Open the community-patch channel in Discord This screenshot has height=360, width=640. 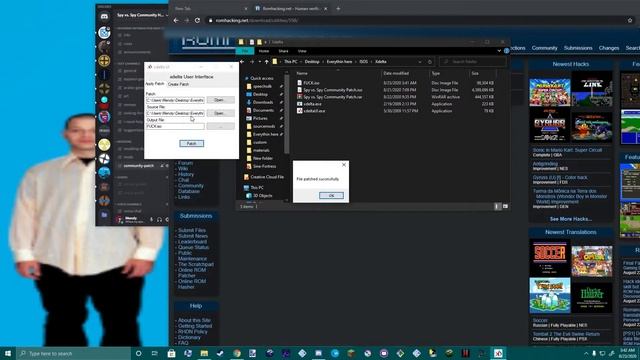139,166
